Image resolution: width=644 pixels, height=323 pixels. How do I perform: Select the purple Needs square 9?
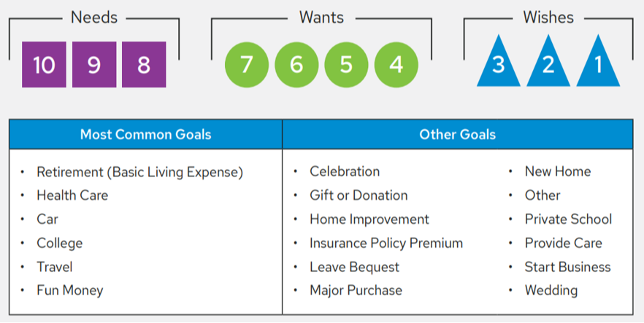(94, 65)
